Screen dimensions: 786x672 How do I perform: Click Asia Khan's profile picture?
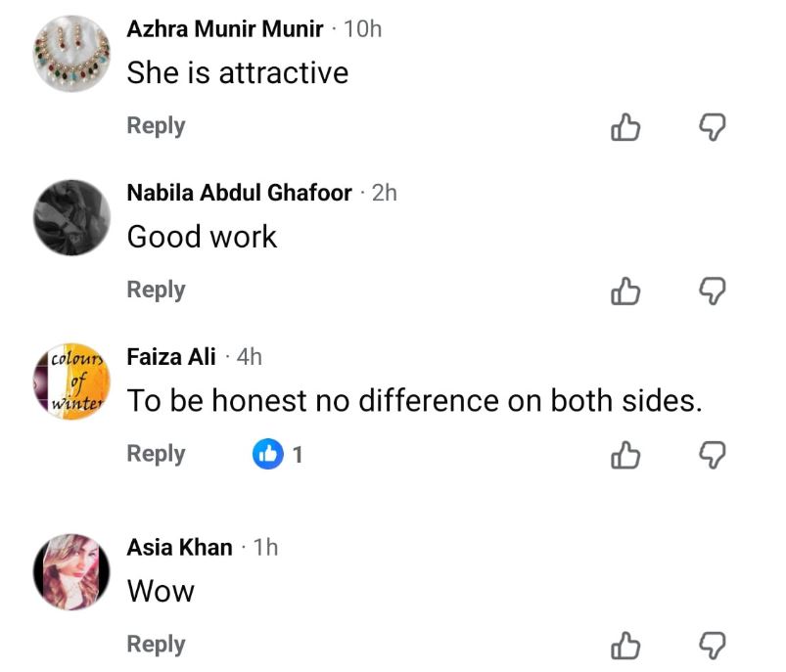tap(70, 572)
